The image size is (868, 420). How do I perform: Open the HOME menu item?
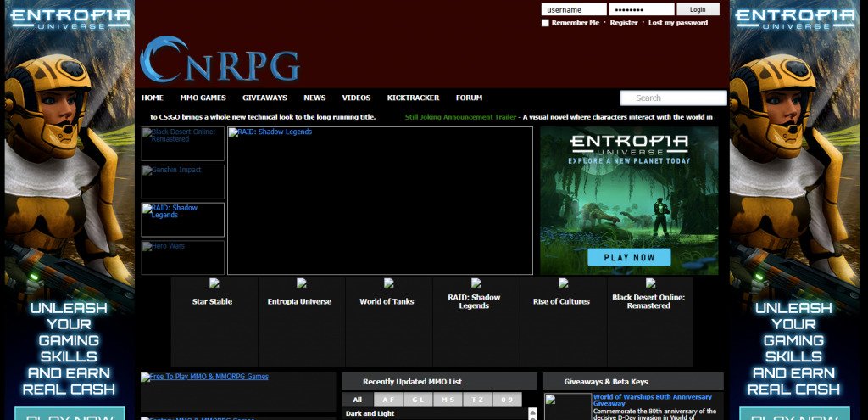pyautogui.click(x=153, y=98)
